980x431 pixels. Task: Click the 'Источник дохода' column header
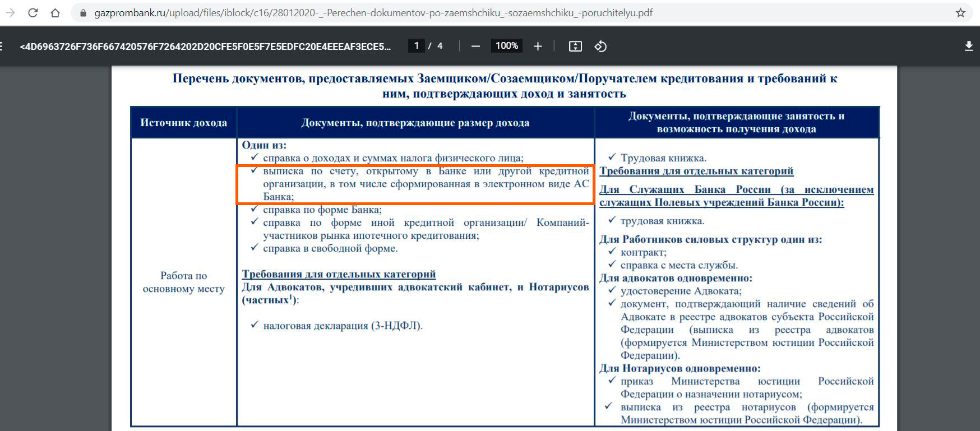(x=184, y=122)
